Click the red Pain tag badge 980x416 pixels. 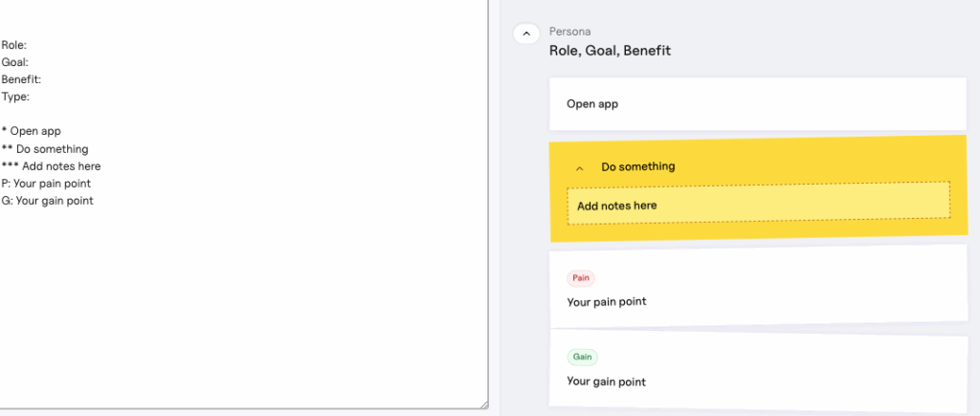pos(581,278)
